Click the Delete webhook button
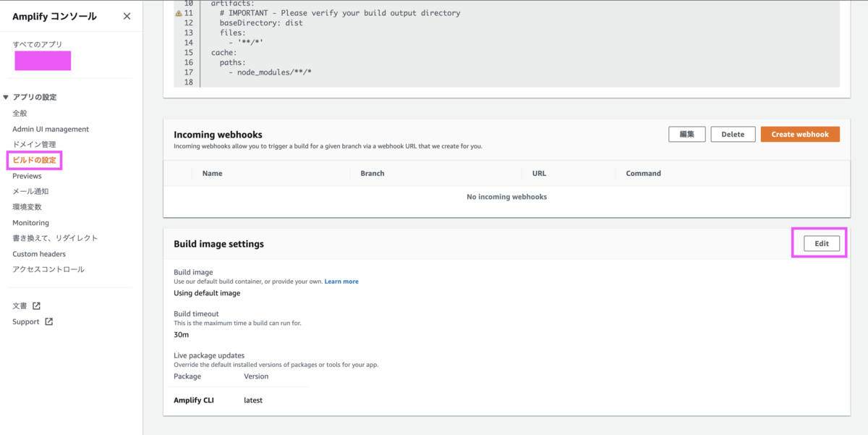Screen dimensions: 868x435 [733, 135]
